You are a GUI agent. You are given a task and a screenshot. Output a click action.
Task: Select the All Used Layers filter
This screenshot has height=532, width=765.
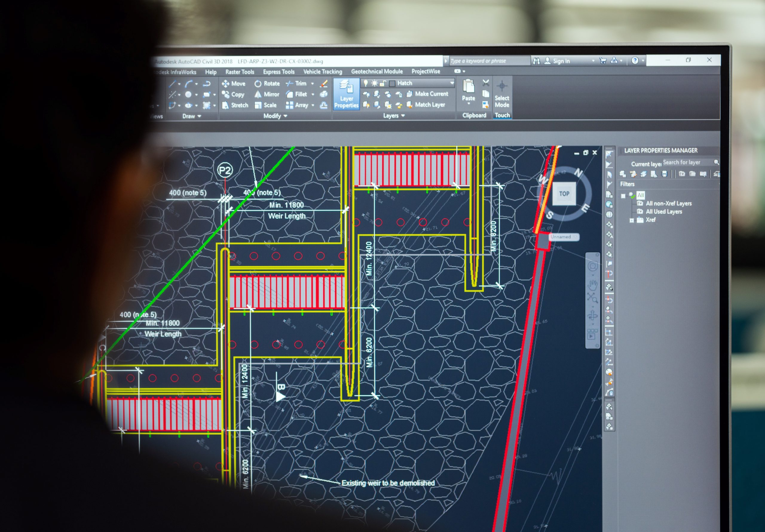pyautogui.click(x=663, y=212)
